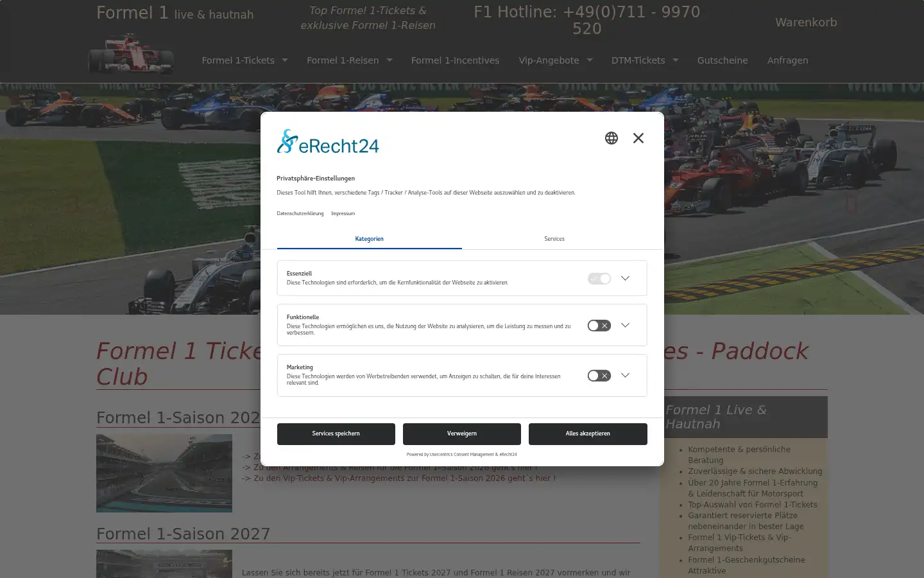Open the language selection globe icon
Screen dimensions: 924x578
click(612, 138)
